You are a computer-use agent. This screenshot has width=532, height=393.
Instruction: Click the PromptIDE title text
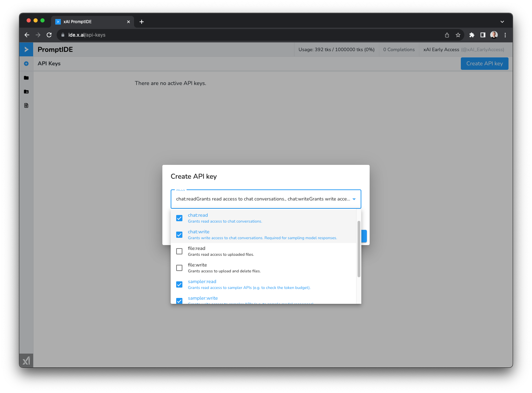55,49
